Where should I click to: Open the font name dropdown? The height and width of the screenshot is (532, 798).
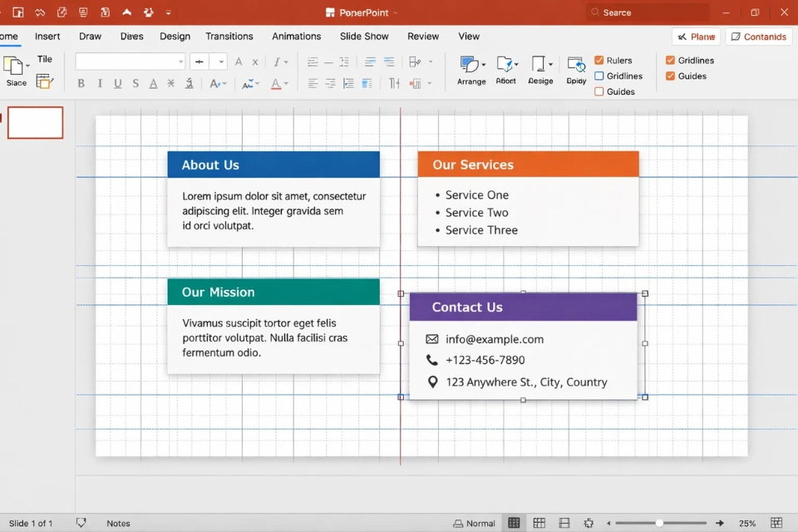click(x=180, y=62)
